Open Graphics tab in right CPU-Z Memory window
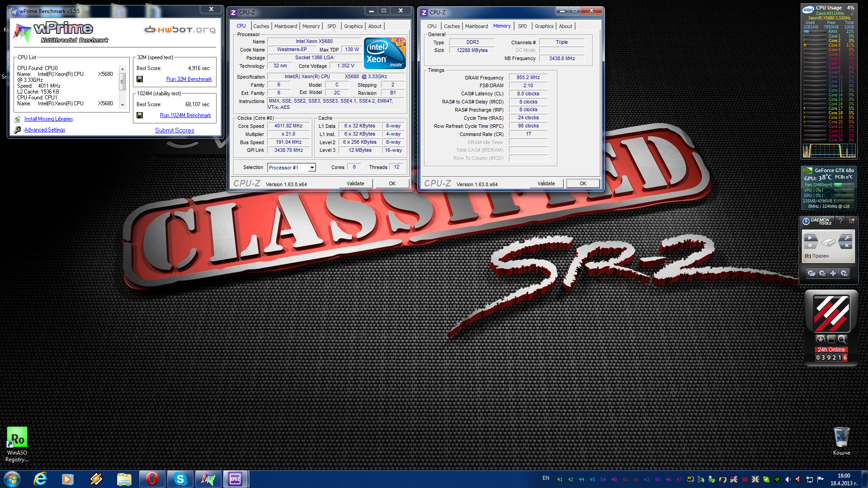 544,26
